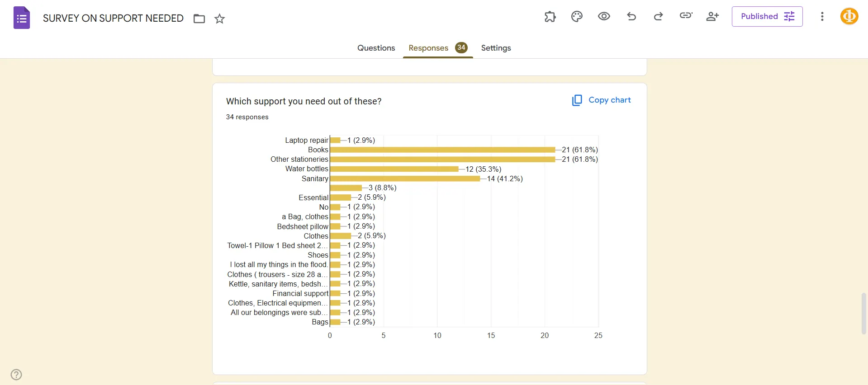The image size is (868, 385).
Task: Star the survey form
Action: (x=219, y=19)
